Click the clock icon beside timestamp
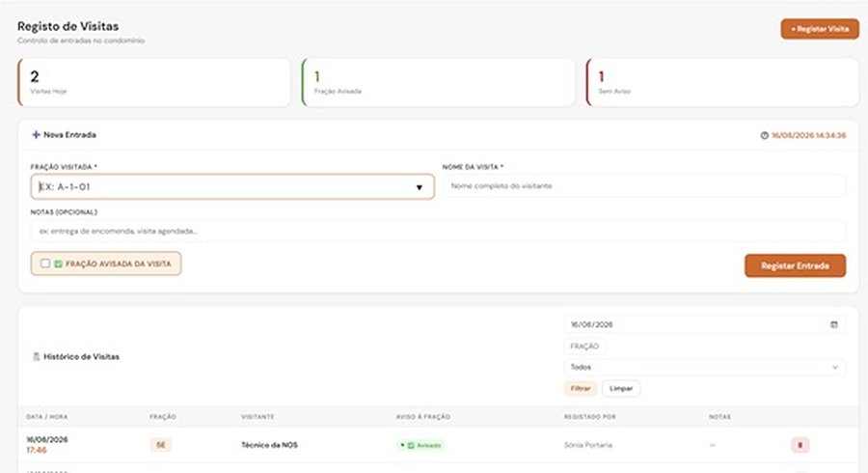This screenshot has width=868, height=473. click(765, 135)
